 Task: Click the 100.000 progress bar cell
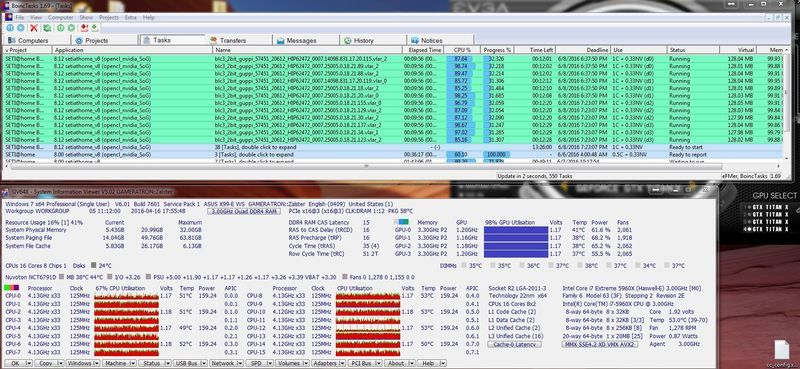point(496,155)
